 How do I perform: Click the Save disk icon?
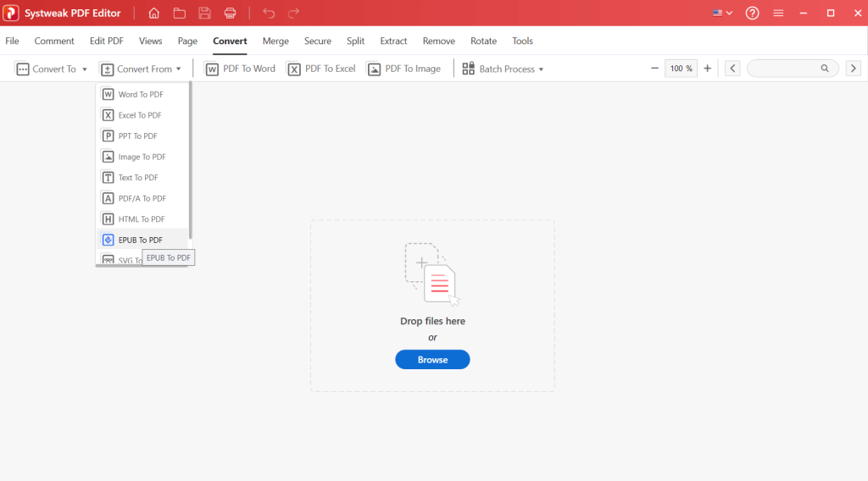tap(205, 14)
